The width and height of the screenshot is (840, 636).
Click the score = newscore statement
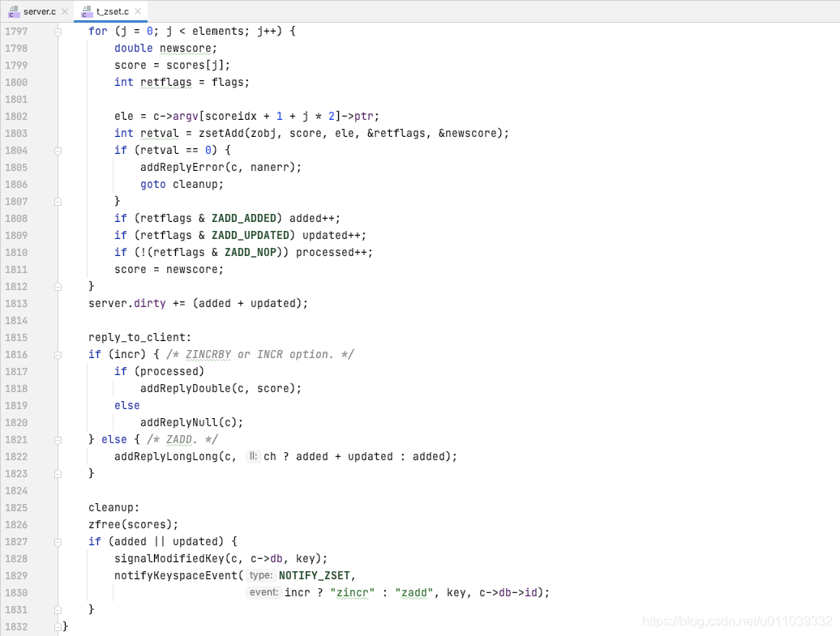(169, 270)
